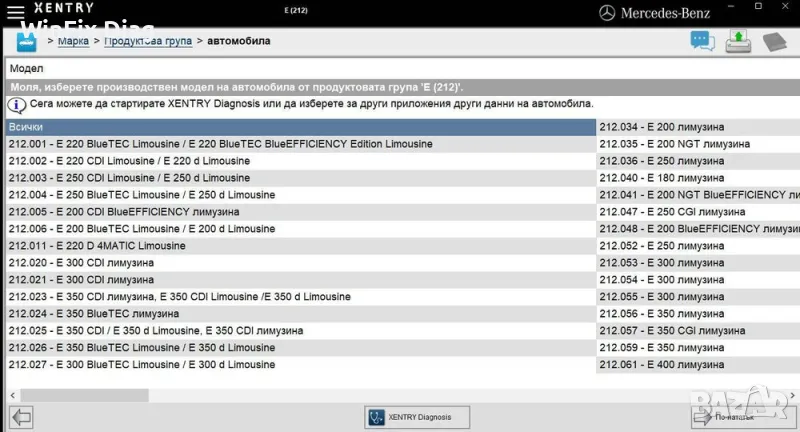Select 212.056 - E 350 лимузина
The height and width of the screenshot is (432, 800).
tap(698, 314)
